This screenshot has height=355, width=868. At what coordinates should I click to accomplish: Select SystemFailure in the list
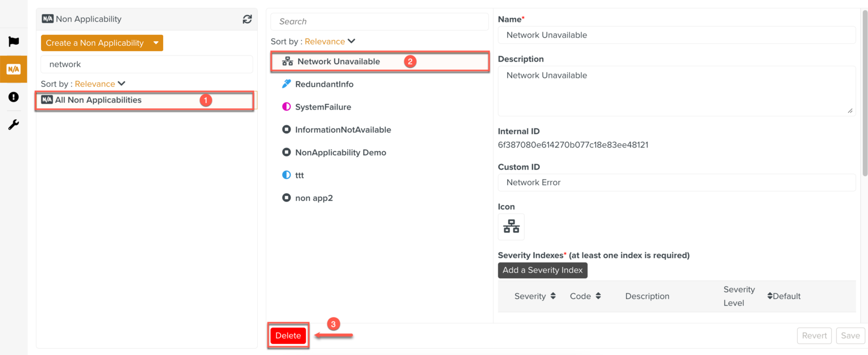(x=323, y=107)
